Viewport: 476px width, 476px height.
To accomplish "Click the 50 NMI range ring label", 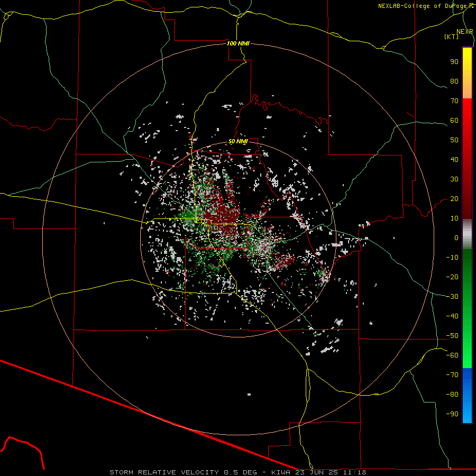I will point(238,141).
